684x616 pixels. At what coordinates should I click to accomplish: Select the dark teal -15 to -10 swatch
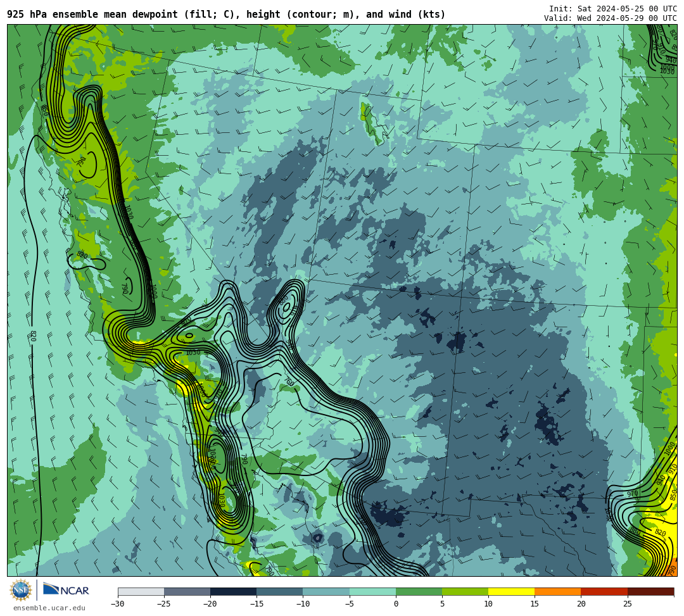(280, 591)
